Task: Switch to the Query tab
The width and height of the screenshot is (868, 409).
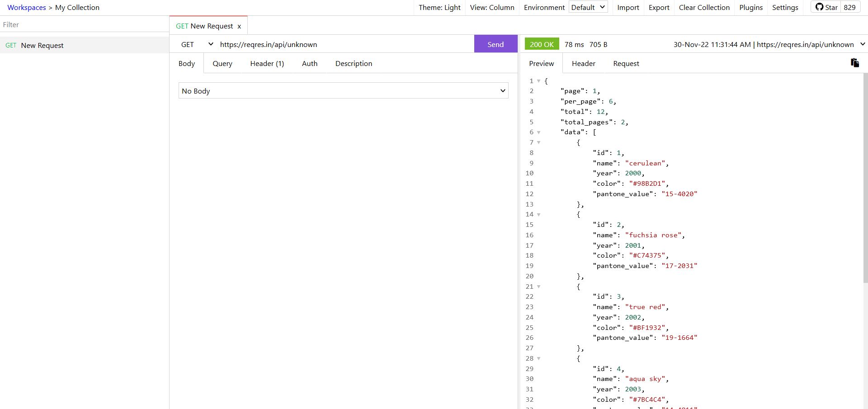Action: pyautogui.click(x=222, y=63)
